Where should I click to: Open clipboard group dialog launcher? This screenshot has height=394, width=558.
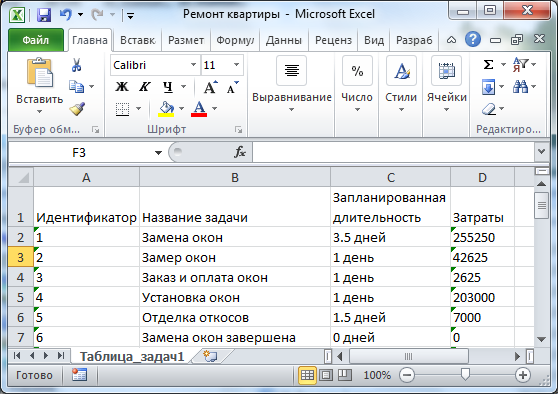95,130
